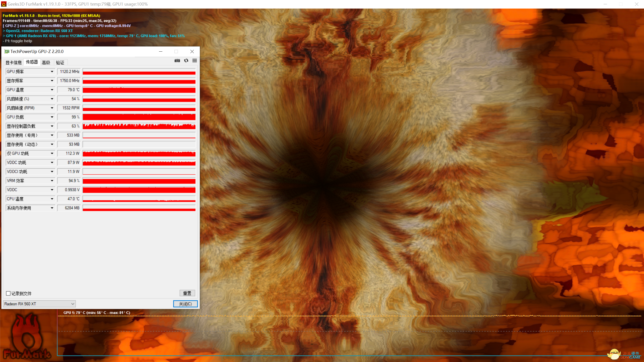Click the 533 MB dedicated memory value

point(69,135)
